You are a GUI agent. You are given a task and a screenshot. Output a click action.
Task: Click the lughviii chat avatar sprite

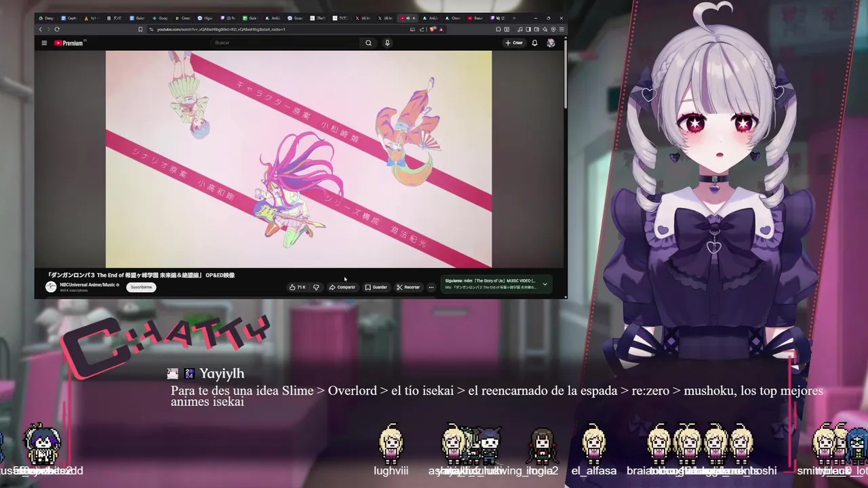pyautogui.click(x=391, y=444)
